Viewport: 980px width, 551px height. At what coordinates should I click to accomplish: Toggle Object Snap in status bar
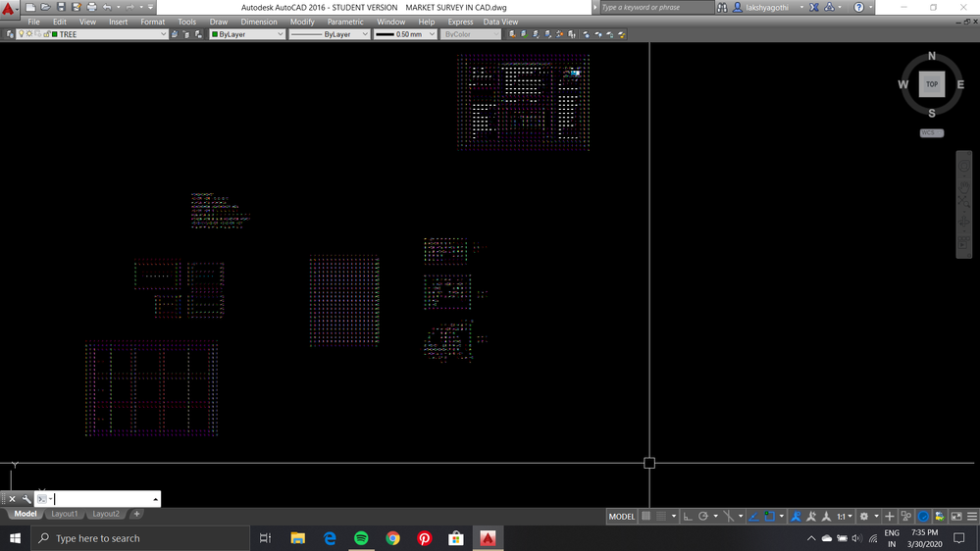[769, 516]
